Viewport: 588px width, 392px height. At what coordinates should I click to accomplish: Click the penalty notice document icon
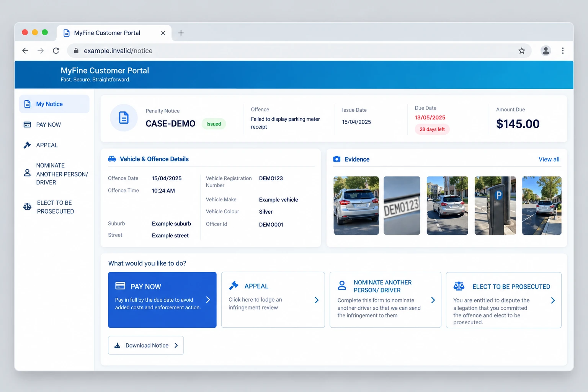(x=124, y=118)
